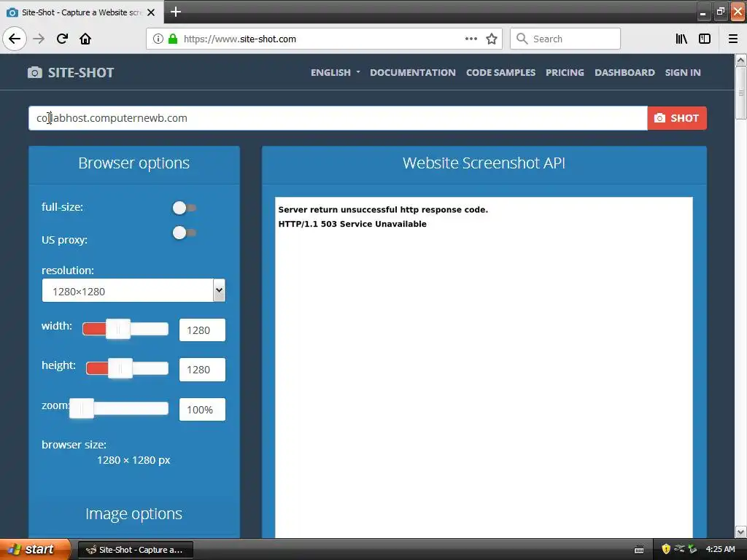Open the Firefox library icon
Screen dimensions: 747x560
click(681, 39)
